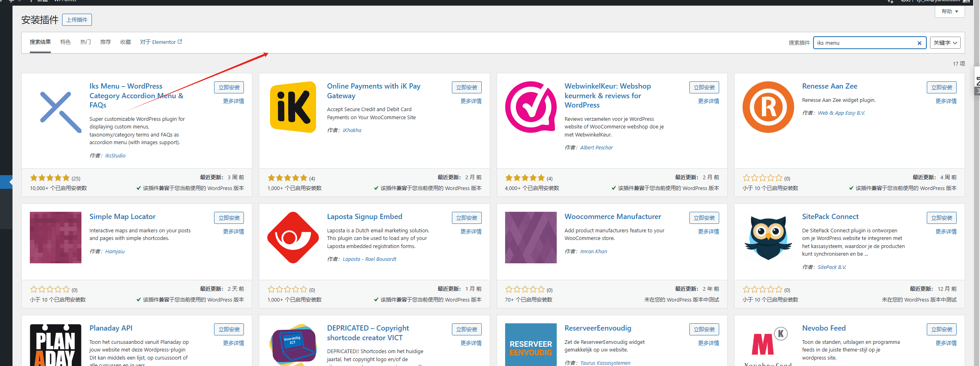Switch to the 收藏 tab
Viewport: 980px width, 366px height.
point(125,42)
